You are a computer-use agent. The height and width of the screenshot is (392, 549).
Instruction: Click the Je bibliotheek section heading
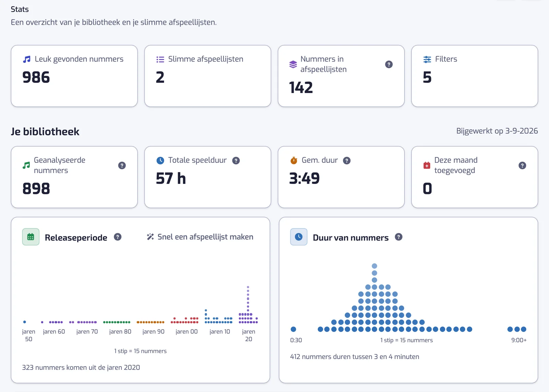pos(45,131)
